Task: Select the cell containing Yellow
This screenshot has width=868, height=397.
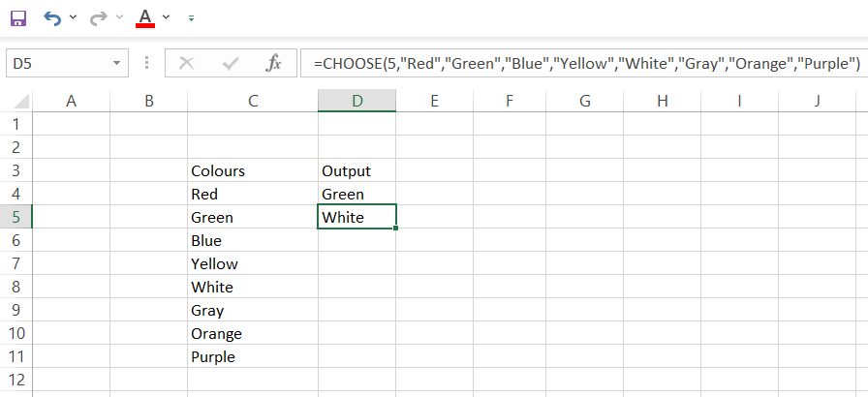Action: 252,263
